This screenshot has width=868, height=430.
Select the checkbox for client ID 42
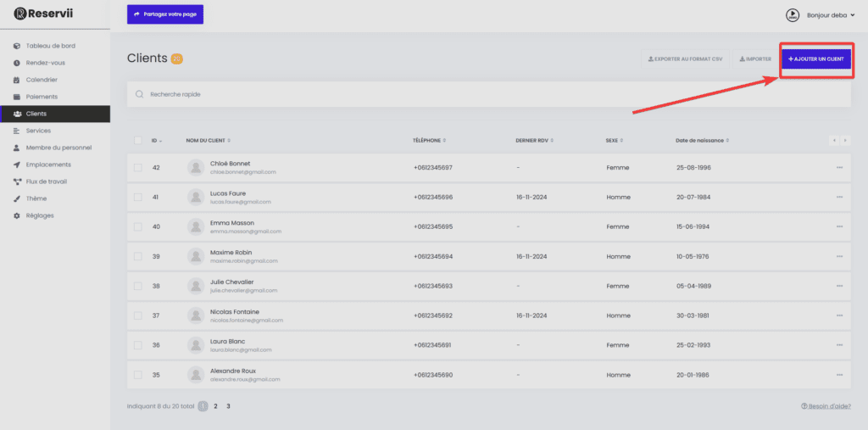click(138, 167)
